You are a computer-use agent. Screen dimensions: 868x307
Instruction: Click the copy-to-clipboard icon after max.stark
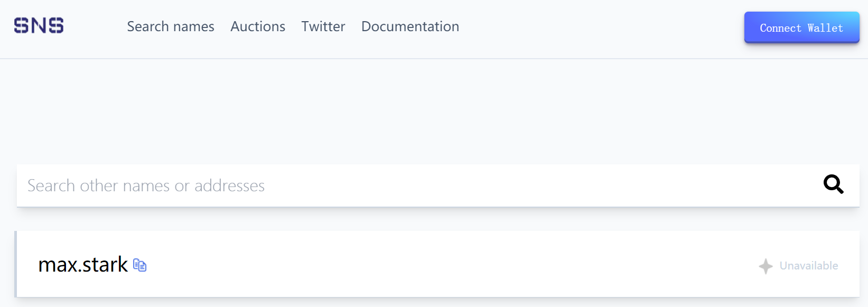pyautogui.click(x=139, y=265)
